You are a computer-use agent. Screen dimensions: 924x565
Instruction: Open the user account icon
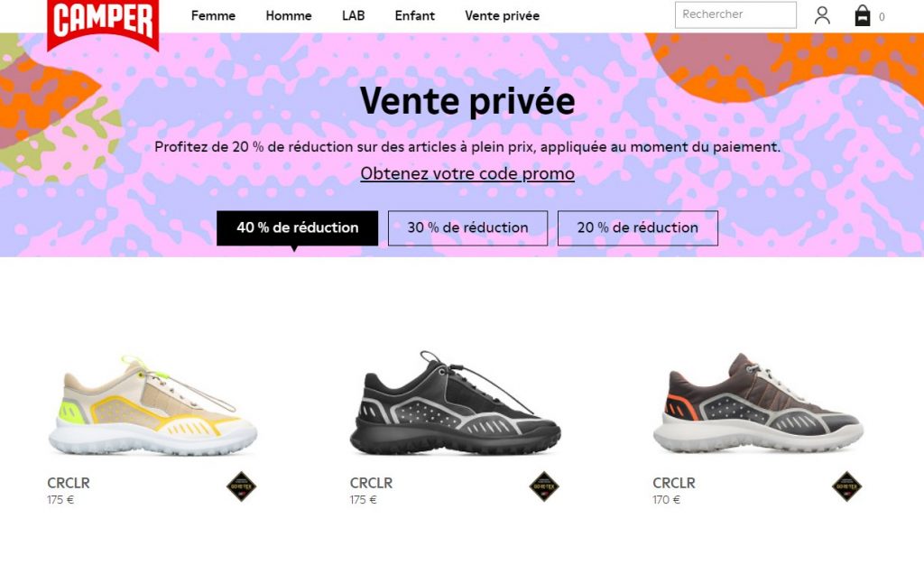[822, 15]
